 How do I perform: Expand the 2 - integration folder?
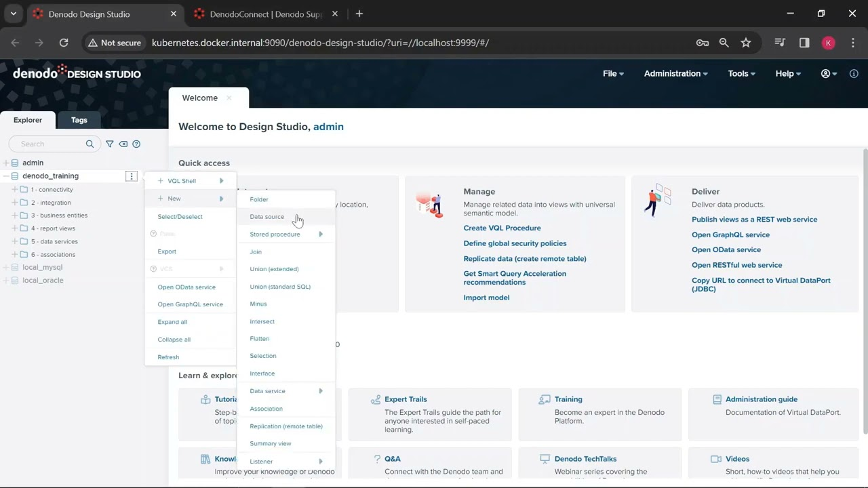click(14, 203)
